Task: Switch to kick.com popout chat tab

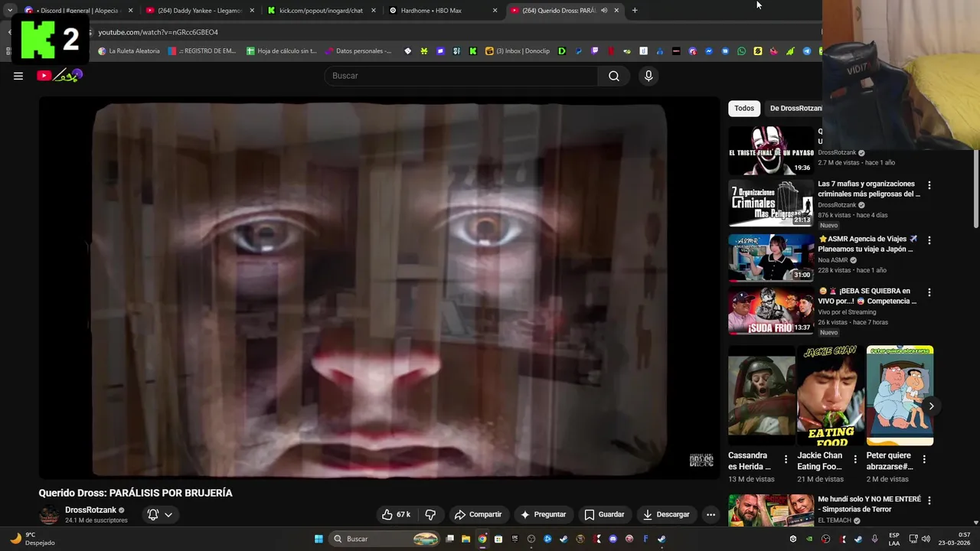Action: (322, 11)
